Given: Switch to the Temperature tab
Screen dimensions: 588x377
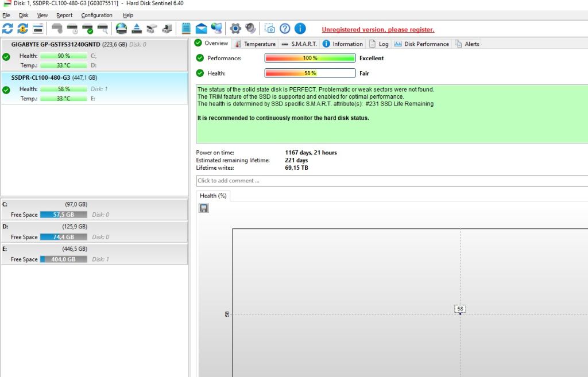Looking at the screenshot, I should (256, 44).
